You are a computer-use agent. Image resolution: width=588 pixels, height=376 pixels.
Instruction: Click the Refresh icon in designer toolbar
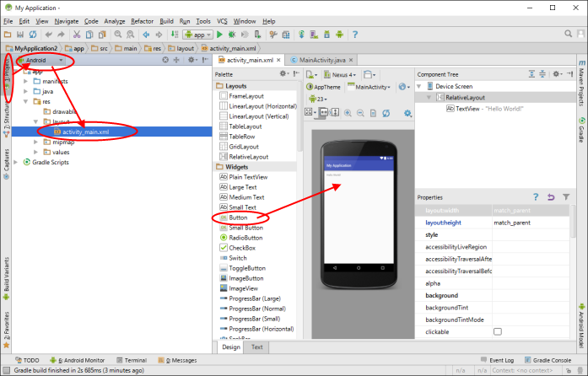pos(386,113)
